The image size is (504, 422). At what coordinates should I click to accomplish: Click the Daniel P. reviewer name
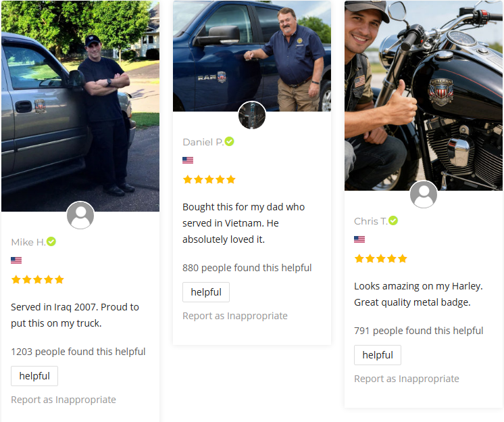click(x=203, y=142)
